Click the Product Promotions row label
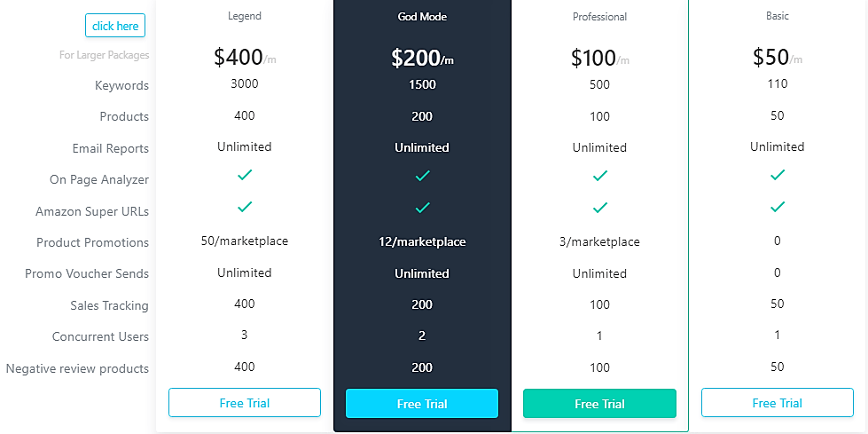 click(x=92, y=242)
